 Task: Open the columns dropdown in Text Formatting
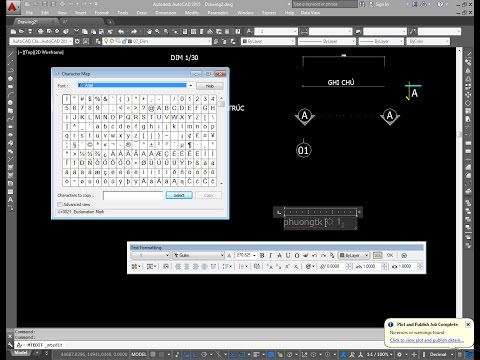click(x=136, y=266)
